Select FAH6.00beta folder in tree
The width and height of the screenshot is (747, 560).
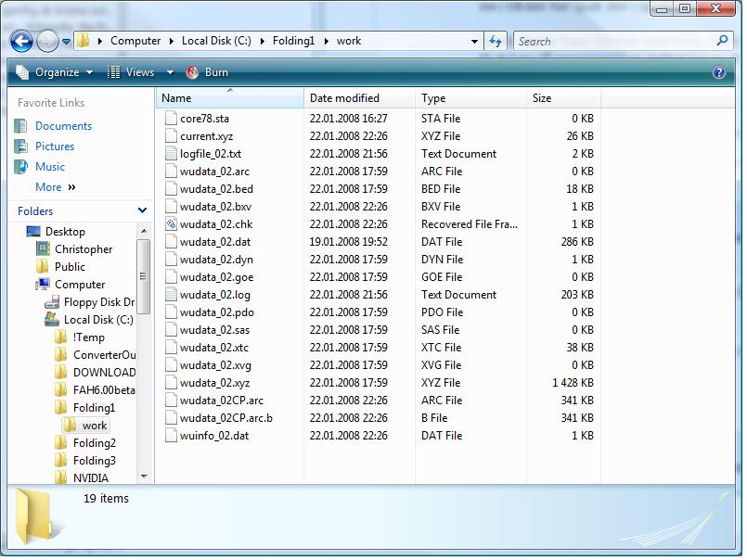click(104, 390)
